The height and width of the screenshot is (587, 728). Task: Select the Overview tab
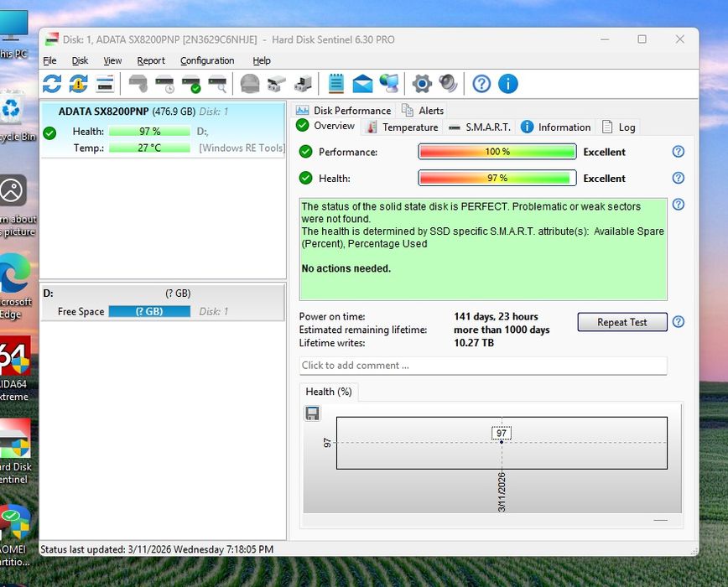[x=326, y=126]
